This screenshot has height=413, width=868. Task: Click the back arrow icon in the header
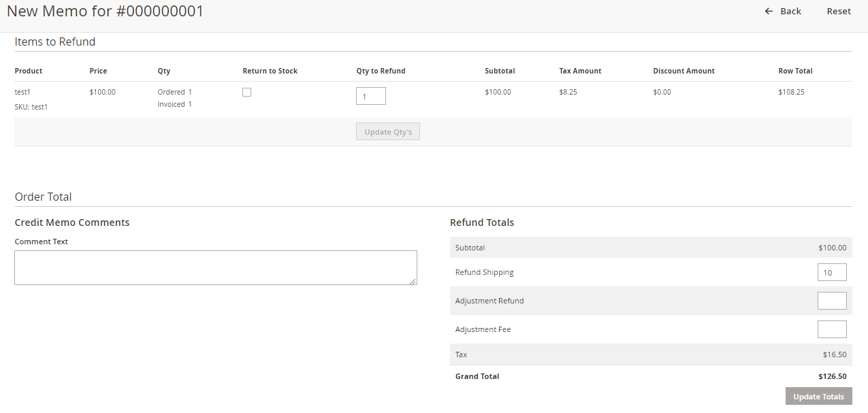(769, 11)
